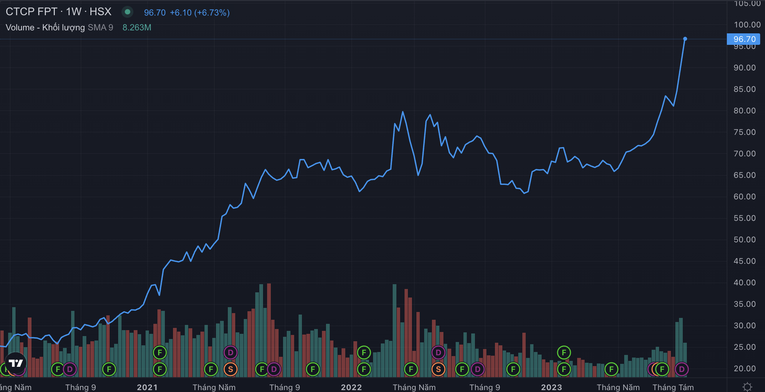Click D marker beside F near Tháng 9 2021
This screenshot has width=765, height=392.
pyautogui.click(x=274, y=369)
